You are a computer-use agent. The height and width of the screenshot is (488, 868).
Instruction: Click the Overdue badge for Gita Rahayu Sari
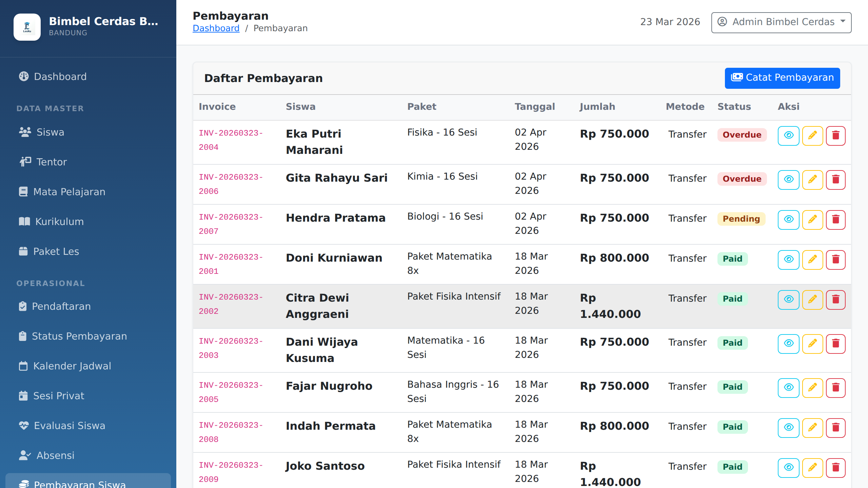(742, 179)
